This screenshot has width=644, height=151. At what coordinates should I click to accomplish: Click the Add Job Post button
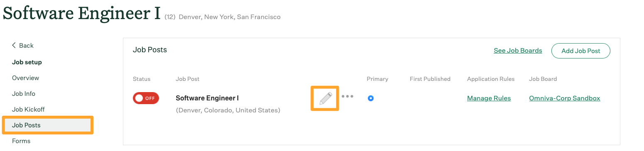tap(581, 51)
